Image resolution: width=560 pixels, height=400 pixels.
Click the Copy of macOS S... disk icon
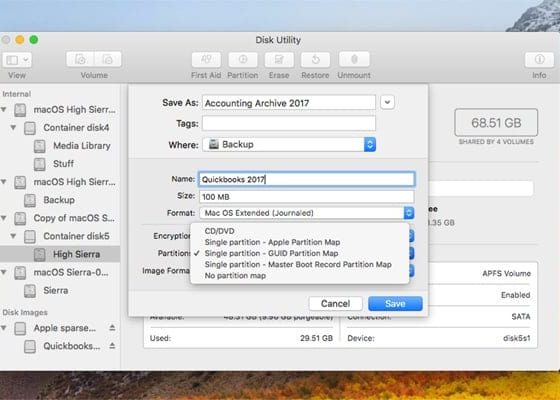click(20, 219)
